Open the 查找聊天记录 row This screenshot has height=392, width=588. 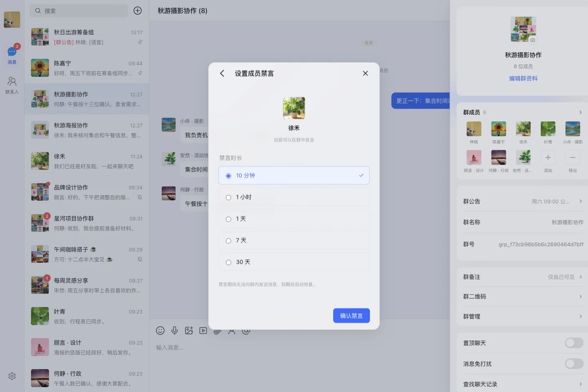coord(523,384)
